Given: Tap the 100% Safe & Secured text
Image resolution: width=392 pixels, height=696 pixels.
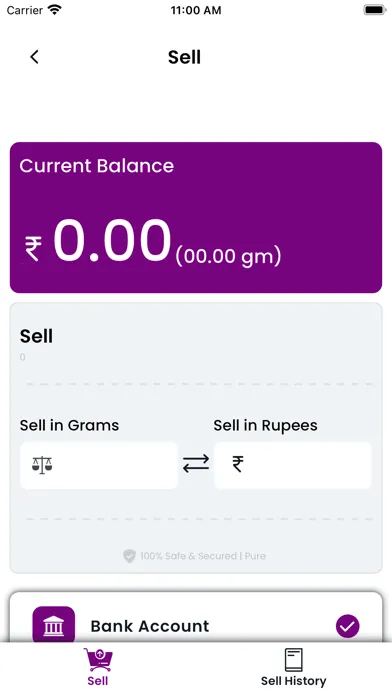Looking at the screenshot, I should point(203,556).
